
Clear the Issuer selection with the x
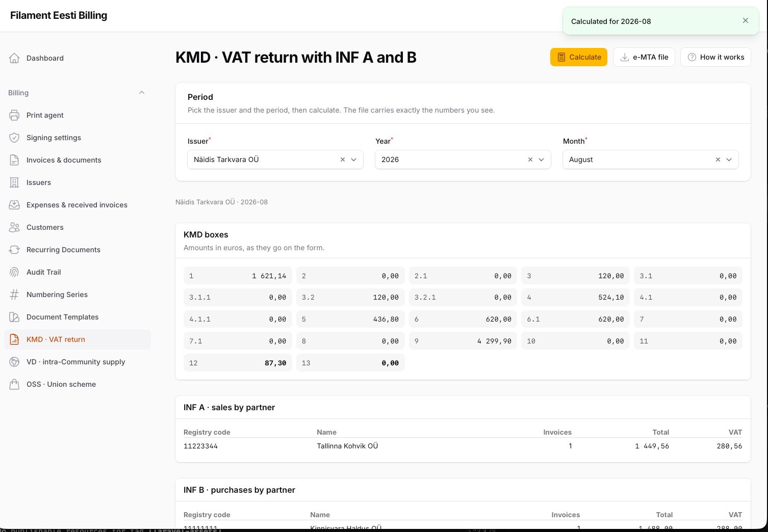click(x=343, y=159)
